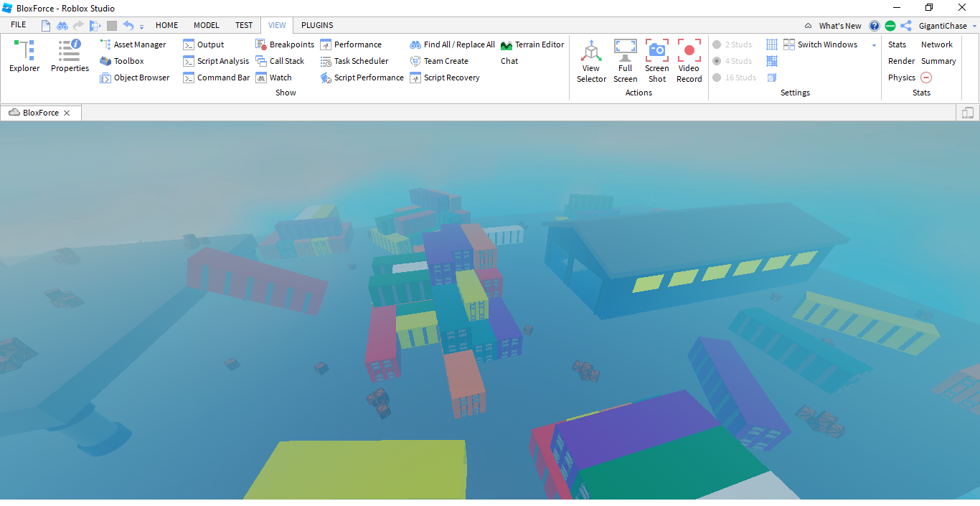Switch to the MODEL ribbon tab
This screenshot has height=506, width=980.
pyautogui.click(x=207, y=25)
